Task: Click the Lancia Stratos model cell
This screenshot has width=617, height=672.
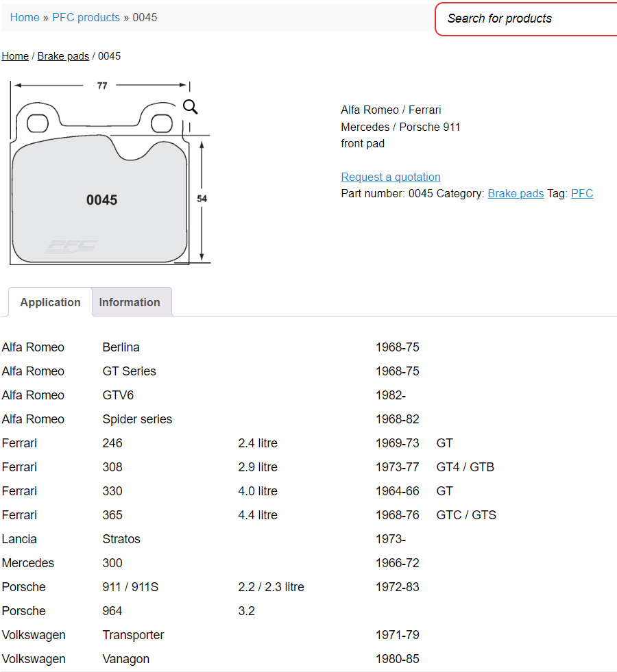Action: [121, 539]
